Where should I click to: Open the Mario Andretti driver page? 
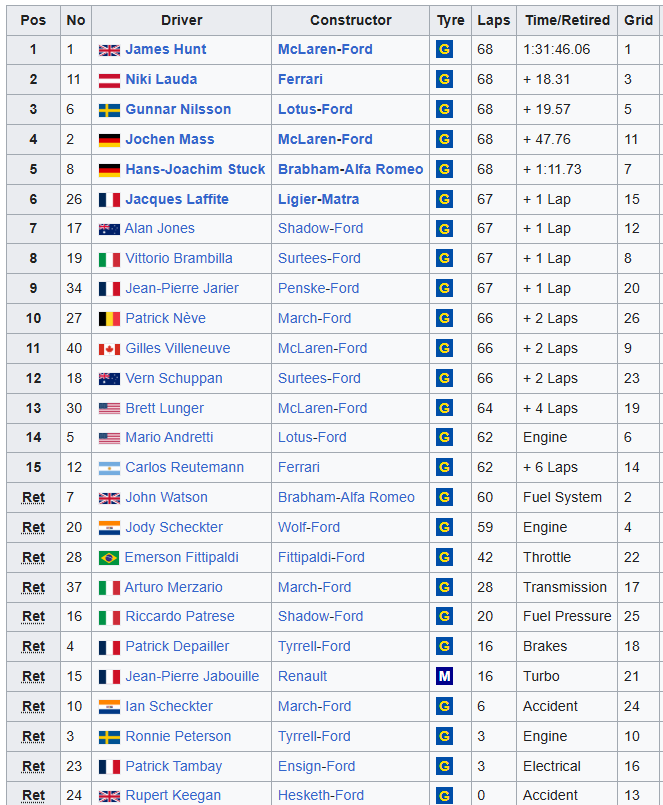click(169, 437)
